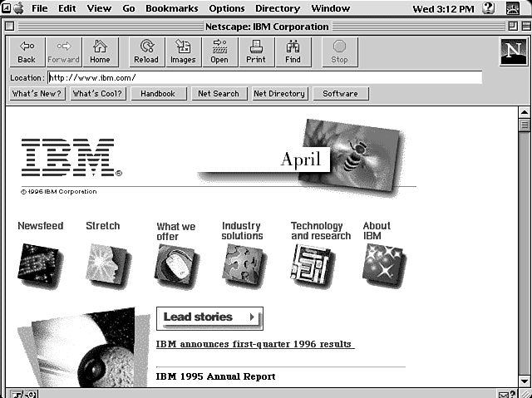Click the Netscape N logo icon
The width and height of the screenshot is (532, 398).
[512, 52]
